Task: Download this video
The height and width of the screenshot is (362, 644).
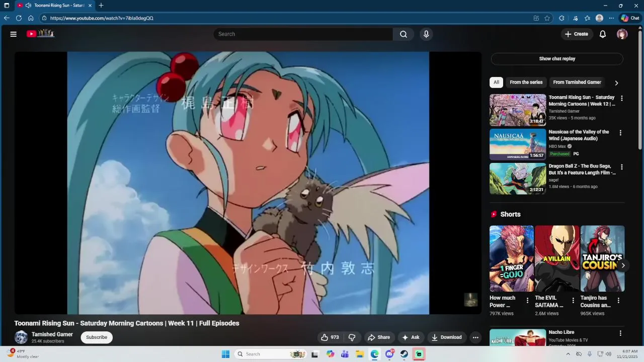Action: click(447, 337)
